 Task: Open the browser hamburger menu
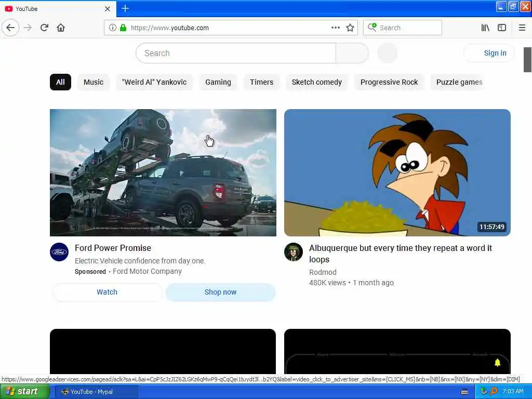[x=522, y=28]
